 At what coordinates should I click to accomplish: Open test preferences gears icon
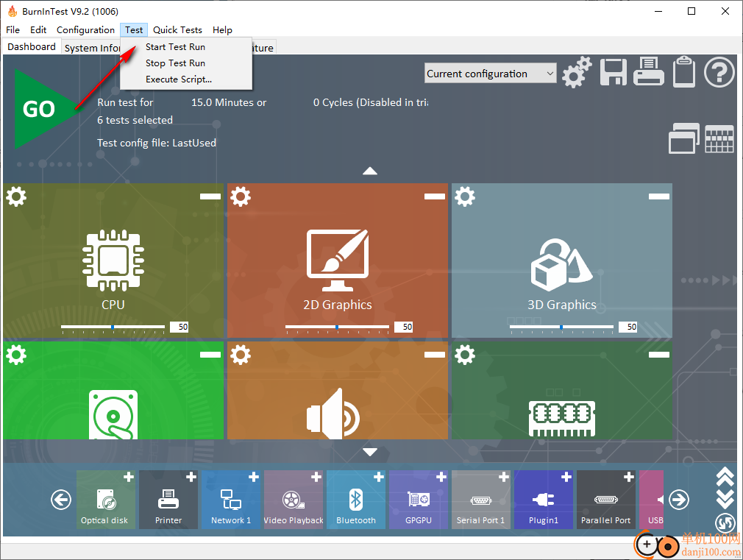click(x=577, y=72)
